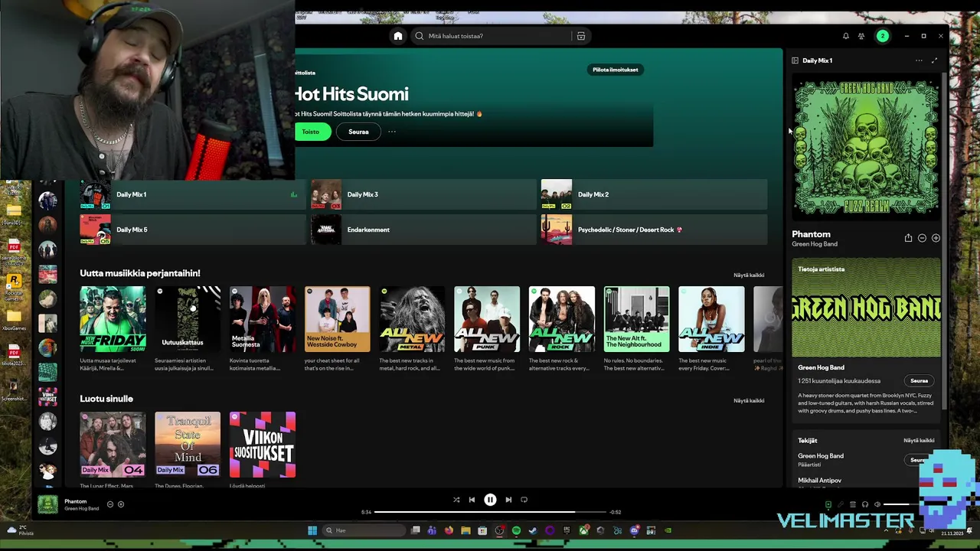Add Phantom to playlist from bottom bar
980x551 pixels.
click(x=121, y=504)
